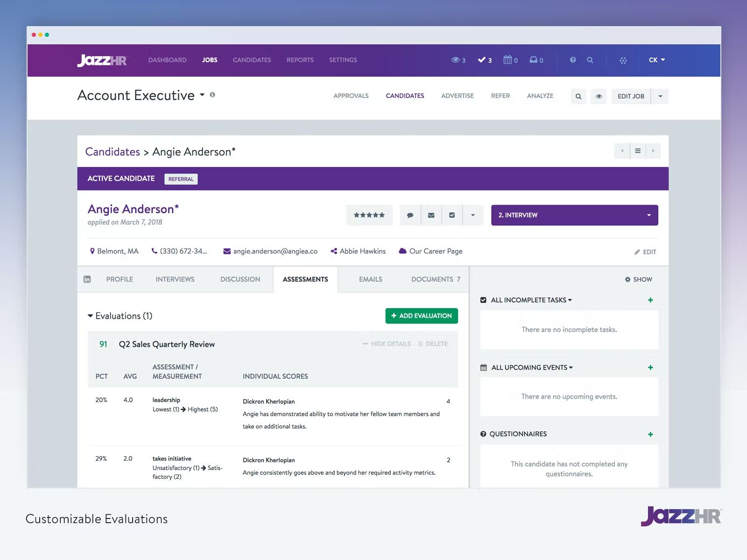
Task: Collapse the Evaluations (1) section
Action: click(90, 316)
